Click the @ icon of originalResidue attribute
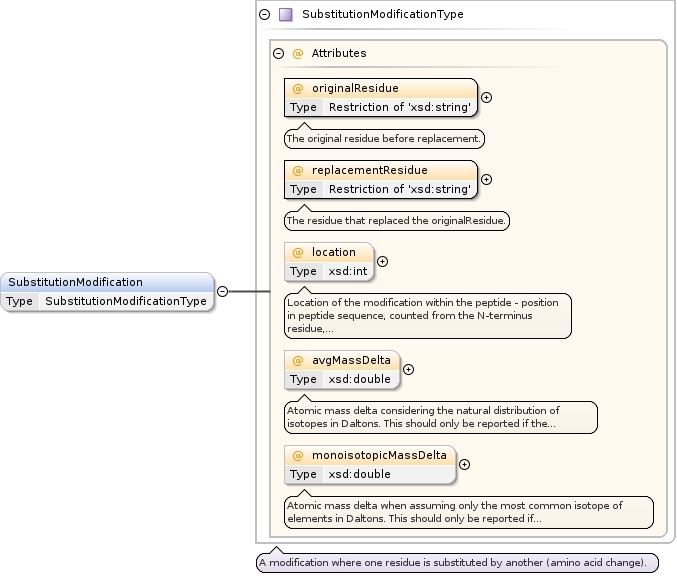This screenshot has height=576, width=677. click(297, 89)
